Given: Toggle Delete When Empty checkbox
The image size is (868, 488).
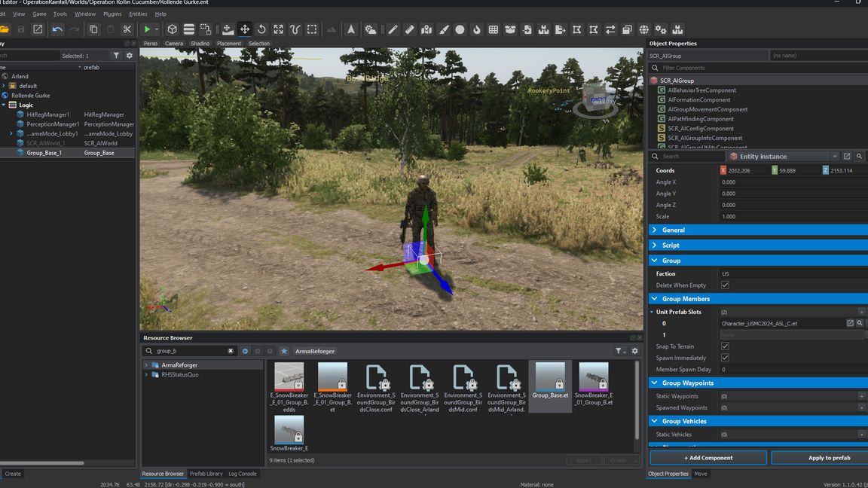Looking at the screenshot, I should 725,285.
